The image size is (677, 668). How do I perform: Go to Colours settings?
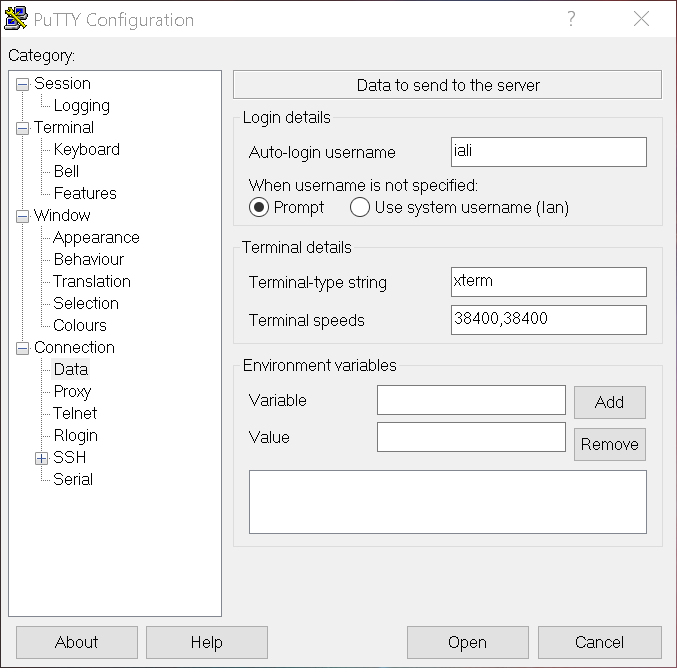point(79,325)
